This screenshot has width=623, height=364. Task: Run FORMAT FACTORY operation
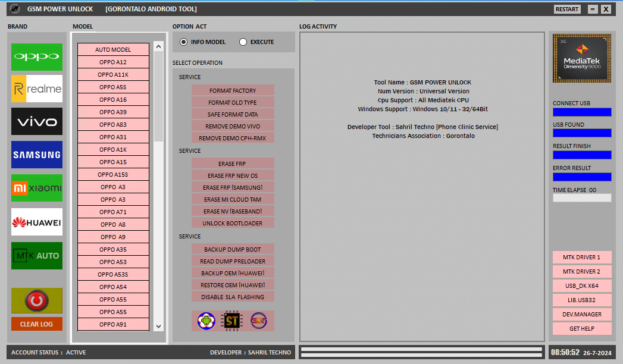(x=233, y=90)
